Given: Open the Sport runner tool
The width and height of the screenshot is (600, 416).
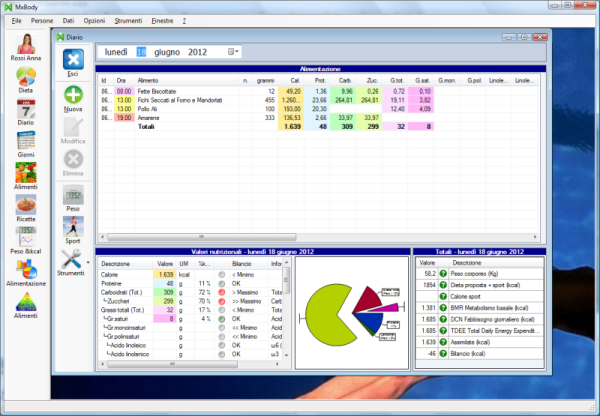Looking at the screenshot, I should click(73, 227).
